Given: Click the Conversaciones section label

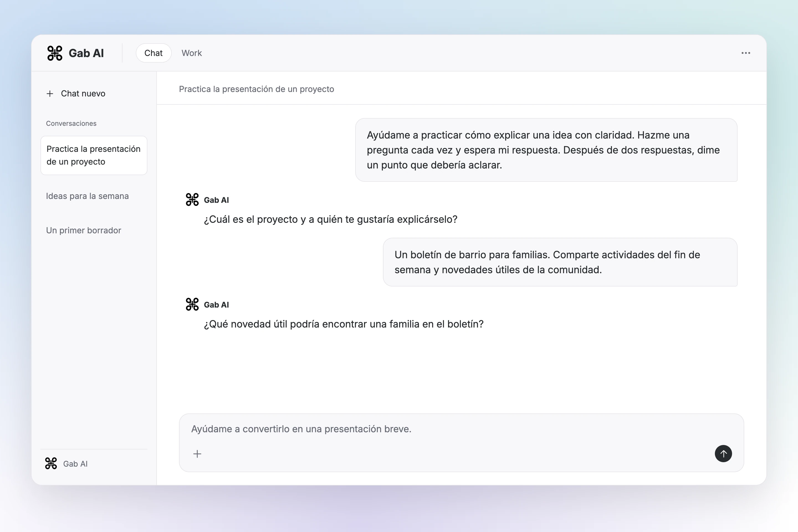Looking at the screenshot, I should click(x=71, y=124).
